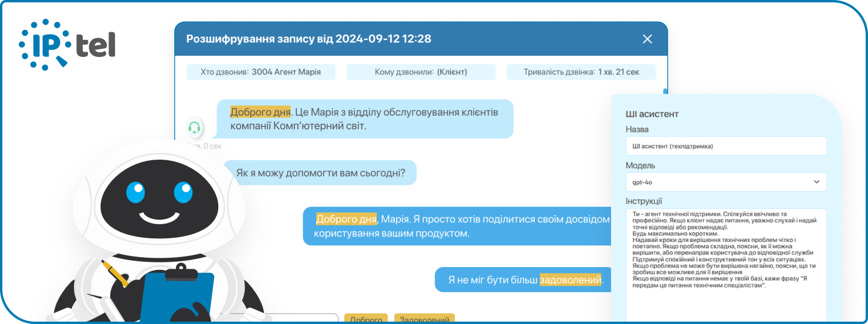The height and width of the screenshot is (324, 868).
Task: Select the Кому дзвонили (Клієнт) chip
Action: 421,72
